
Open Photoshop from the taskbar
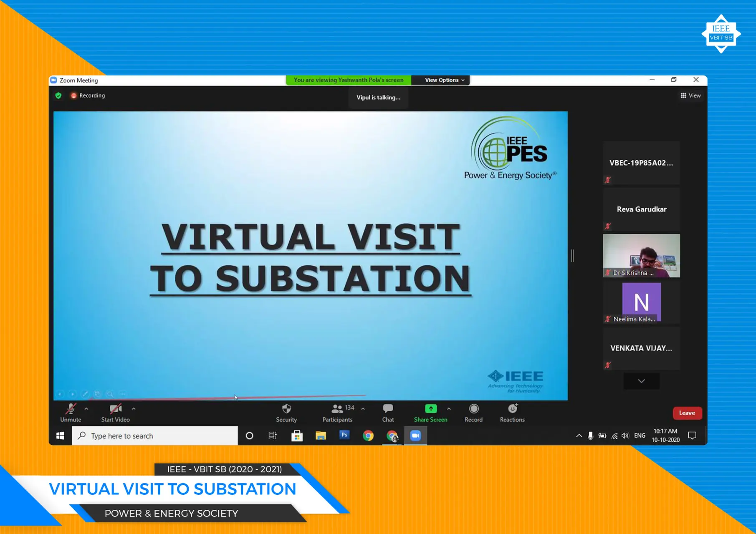pos(344,436)
